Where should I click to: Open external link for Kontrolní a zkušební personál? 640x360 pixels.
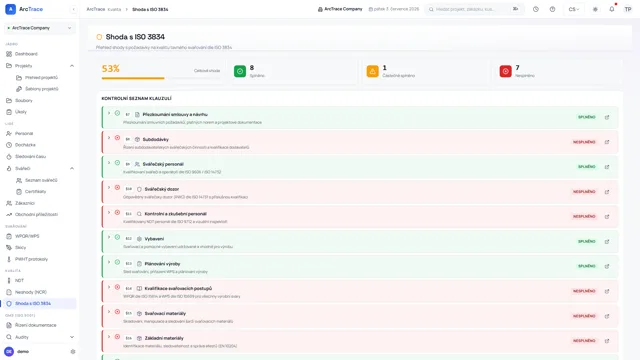pos(607,217)
